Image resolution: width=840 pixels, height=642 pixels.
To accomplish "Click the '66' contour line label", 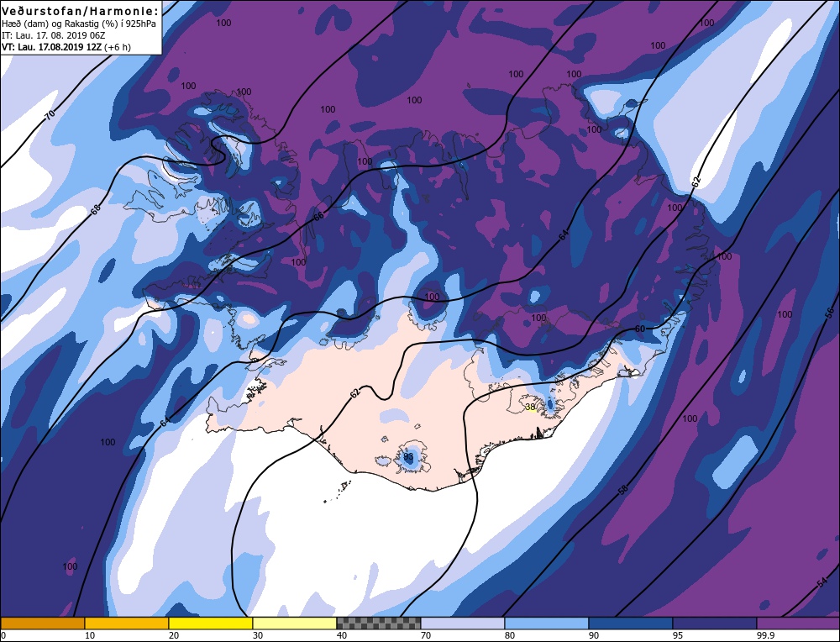I will (318, 216).
